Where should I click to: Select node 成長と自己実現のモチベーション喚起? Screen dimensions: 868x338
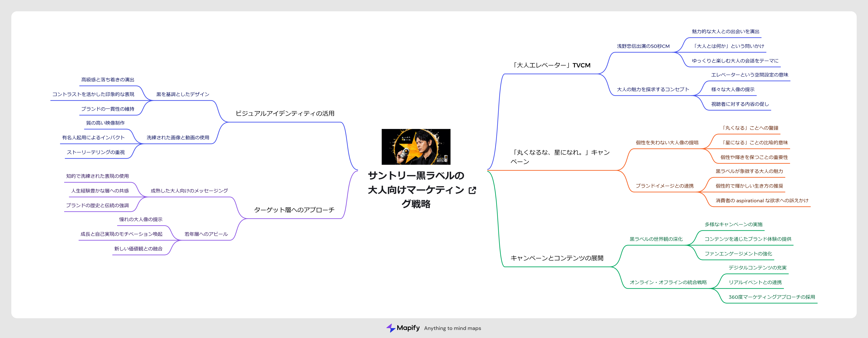(x=121, y=234)
